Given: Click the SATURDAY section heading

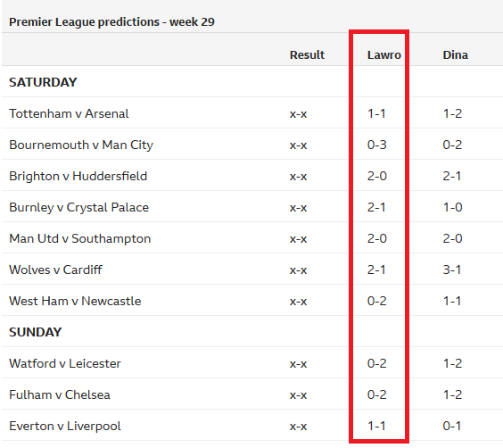Looking at the screenshot, I should tap(43, 82).
